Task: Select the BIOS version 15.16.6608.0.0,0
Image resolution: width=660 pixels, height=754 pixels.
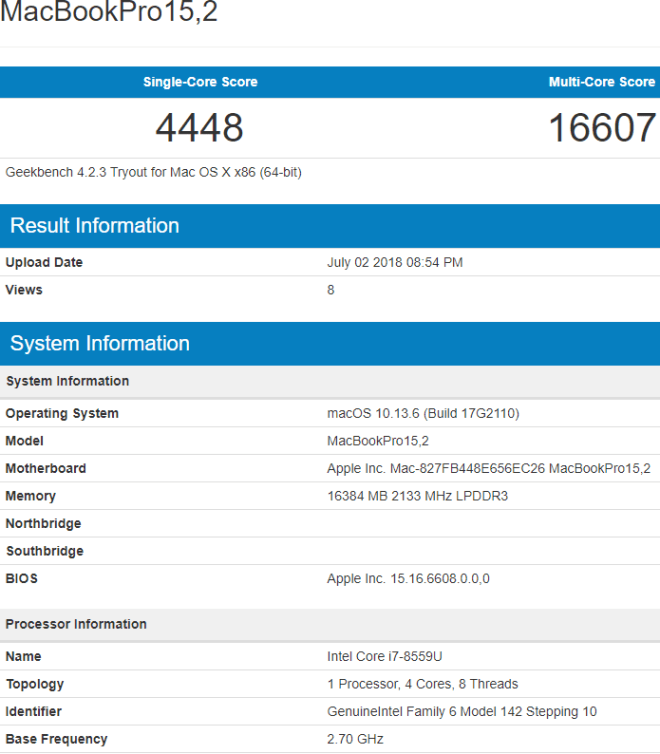Action: 408,579
